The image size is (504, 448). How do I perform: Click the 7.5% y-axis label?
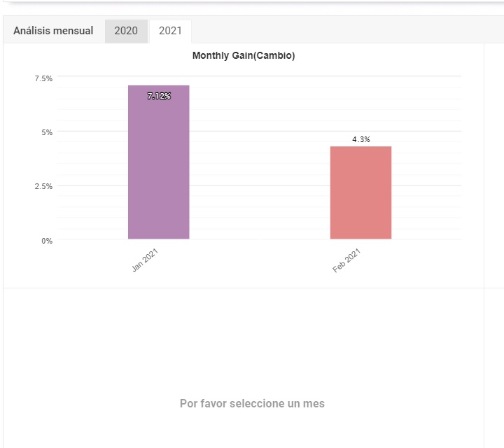43,78
